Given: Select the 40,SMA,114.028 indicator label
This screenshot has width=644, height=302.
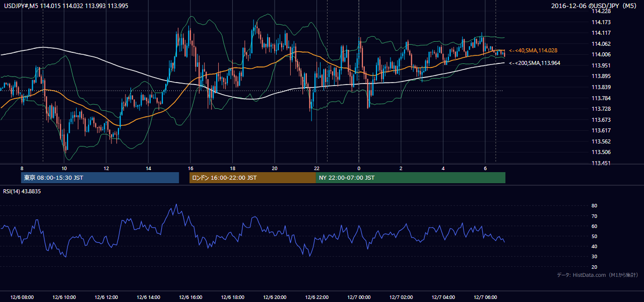Looking at the screenshot, I should click(533, 50).
